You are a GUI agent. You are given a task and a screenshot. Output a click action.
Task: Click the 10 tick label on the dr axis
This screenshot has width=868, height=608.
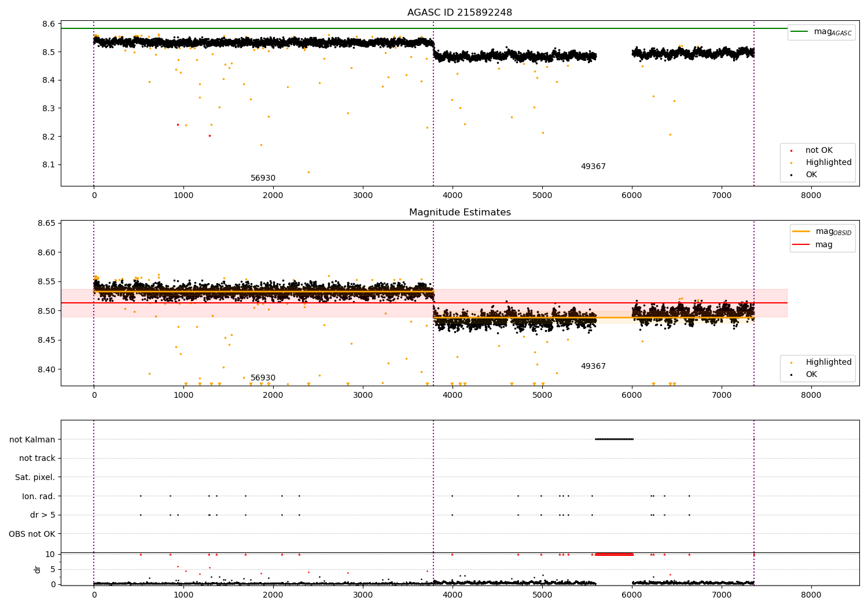(50, 554)
